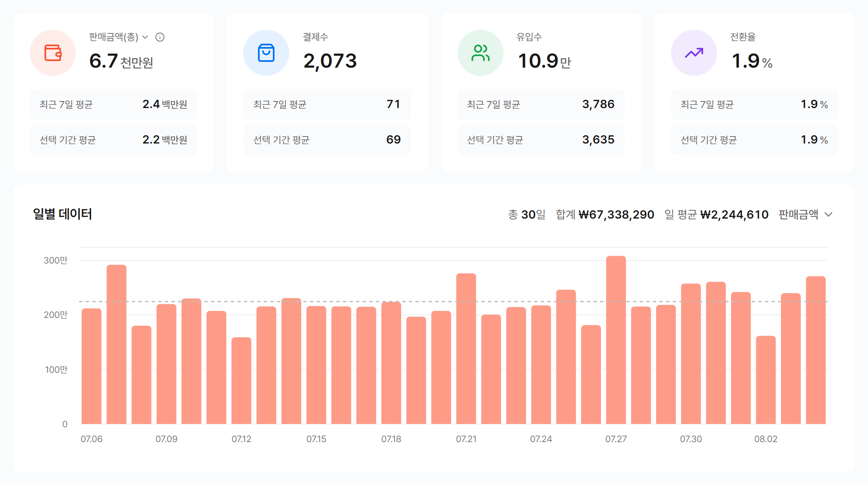The height and width of the screenshot is (485, 868).
Task: Click 최근 7일 평균 row showing 2.4 백만원
Action: [113, 104]
